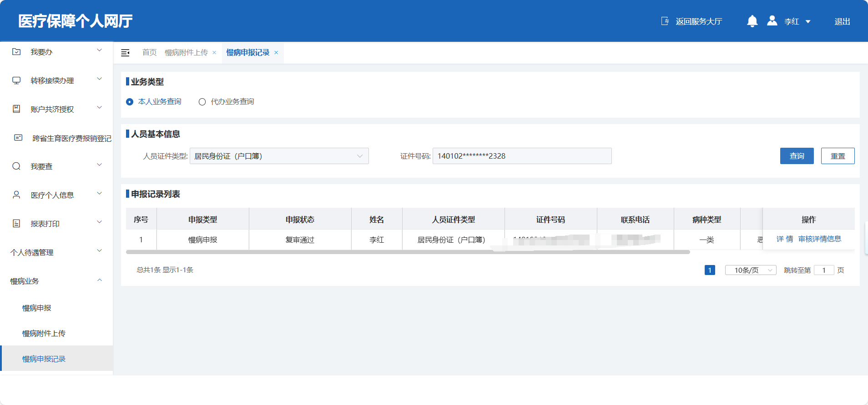Screen dimensions: 868x405
Task: Open the 人员证件类型 dropdown
Action: 279,156
